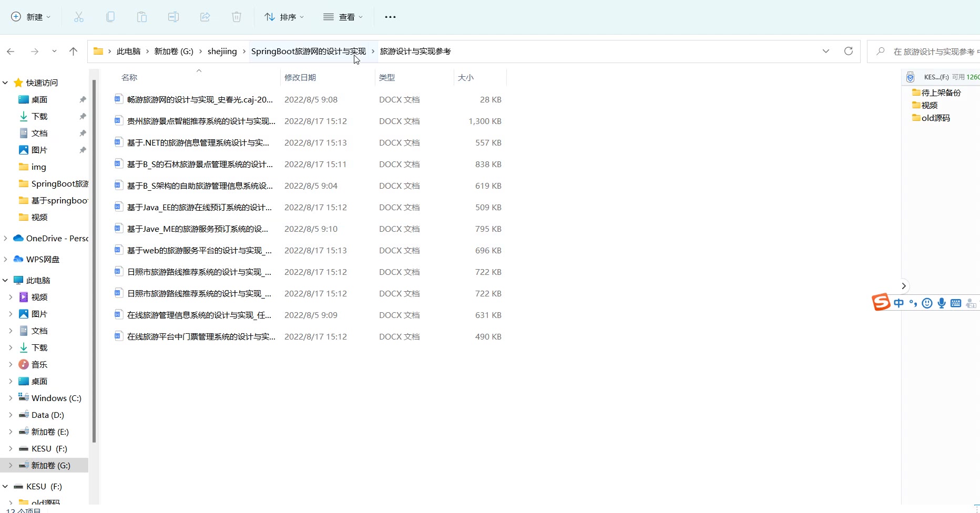Click the Share icon in toolbar
The height and width of the screenshot is (513, 980).
tap(205, 17)
